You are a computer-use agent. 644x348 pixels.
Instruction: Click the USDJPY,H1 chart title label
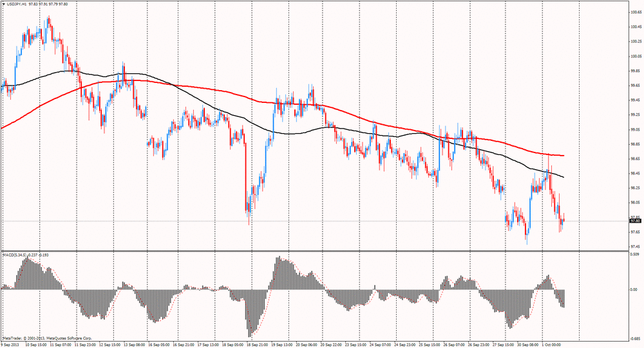[17, 4]
